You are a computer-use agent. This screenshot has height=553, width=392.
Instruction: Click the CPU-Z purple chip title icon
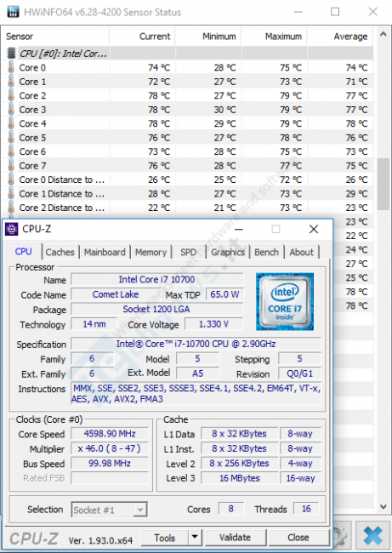[x=11, y=229]
